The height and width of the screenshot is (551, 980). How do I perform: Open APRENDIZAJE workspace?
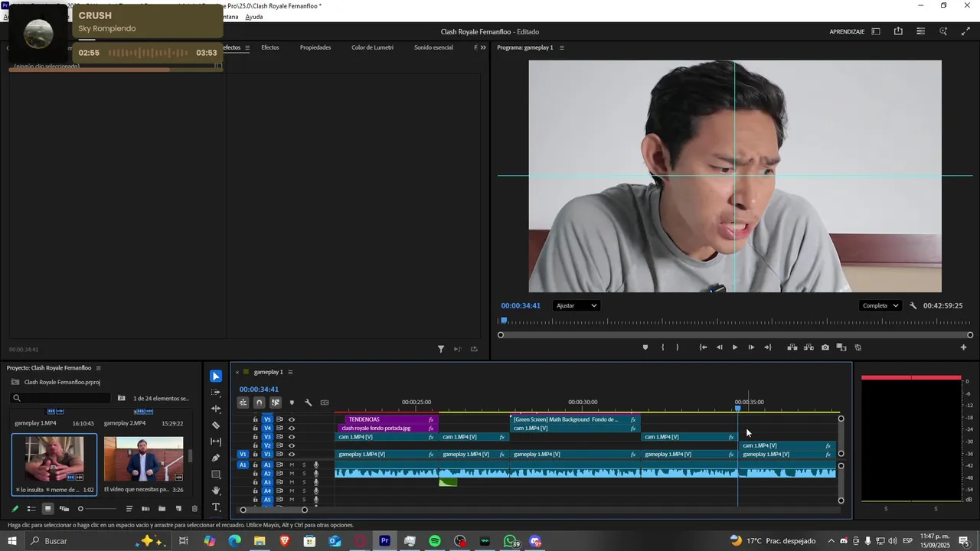pyautogui.click(x=847, y=31)
